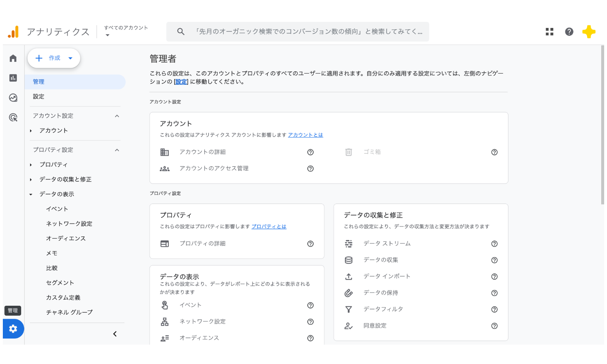Open the Explore icon in left rail
Screen dimensions: 607x364
point(13,97)
